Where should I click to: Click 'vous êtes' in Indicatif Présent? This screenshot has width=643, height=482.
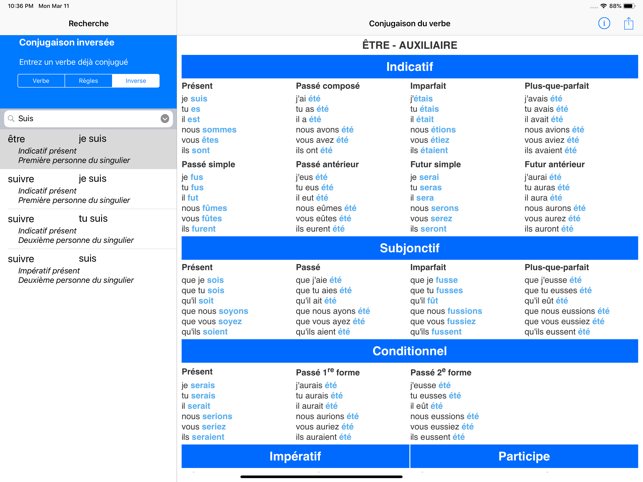(x=200, y=140)
